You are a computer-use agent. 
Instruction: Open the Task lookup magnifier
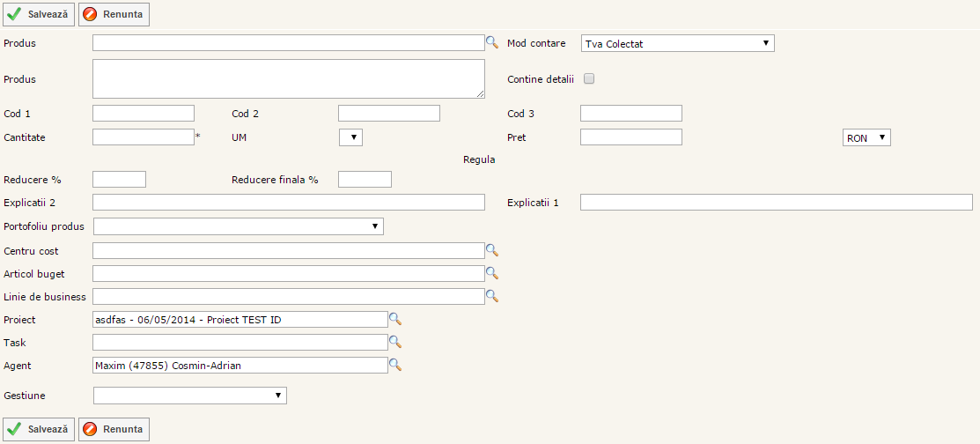click(395, 342)
